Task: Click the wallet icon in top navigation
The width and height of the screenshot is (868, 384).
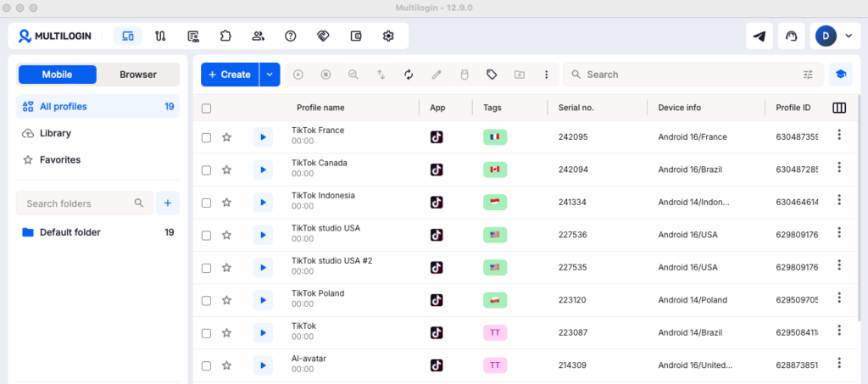Action: [x=356, y=36]
